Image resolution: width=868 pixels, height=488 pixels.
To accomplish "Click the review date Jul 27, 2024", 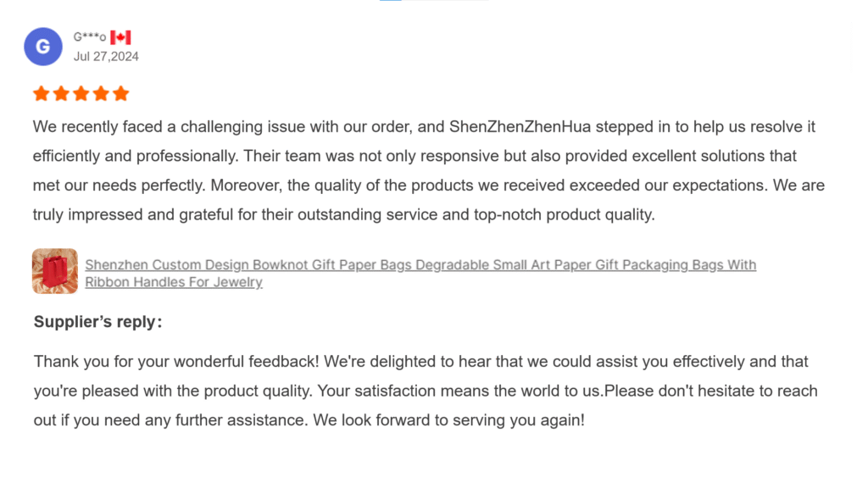I will click(x=106, y=57).
